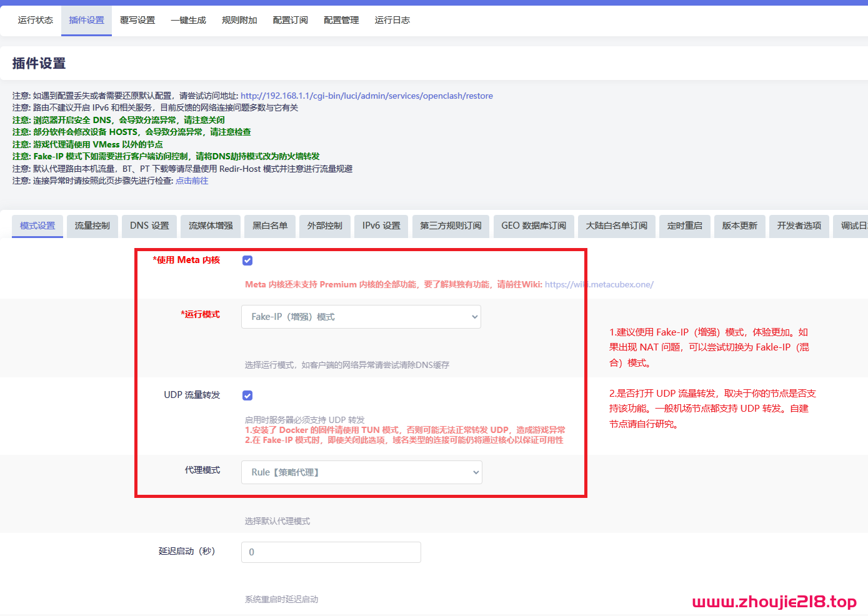Open the 配置管理 tab
The image size is (868, 616).
pyautogui.click(x=341, y=19)
